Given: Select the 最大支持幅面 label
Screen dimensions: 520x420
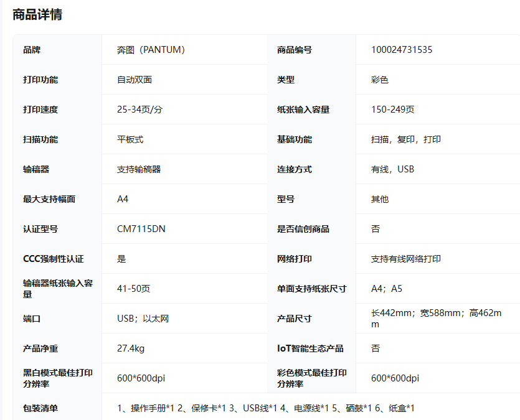Looking at the screenshot, I should point(49,198).
